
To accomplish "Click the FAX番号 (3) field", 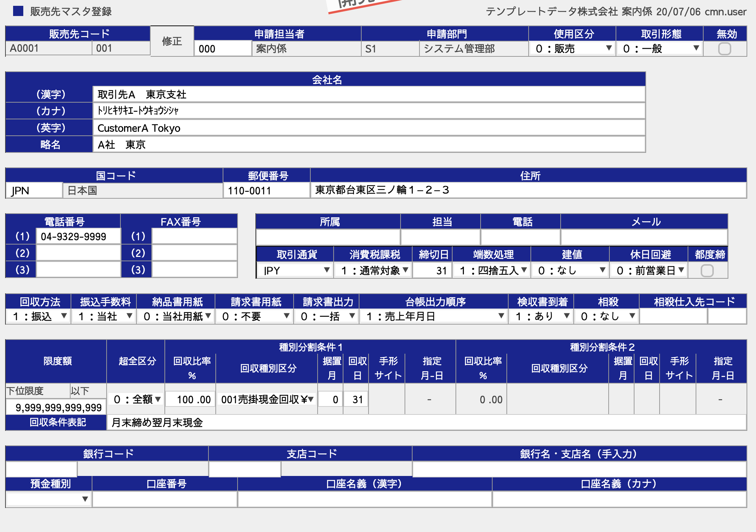I will [x=194, y=270].
